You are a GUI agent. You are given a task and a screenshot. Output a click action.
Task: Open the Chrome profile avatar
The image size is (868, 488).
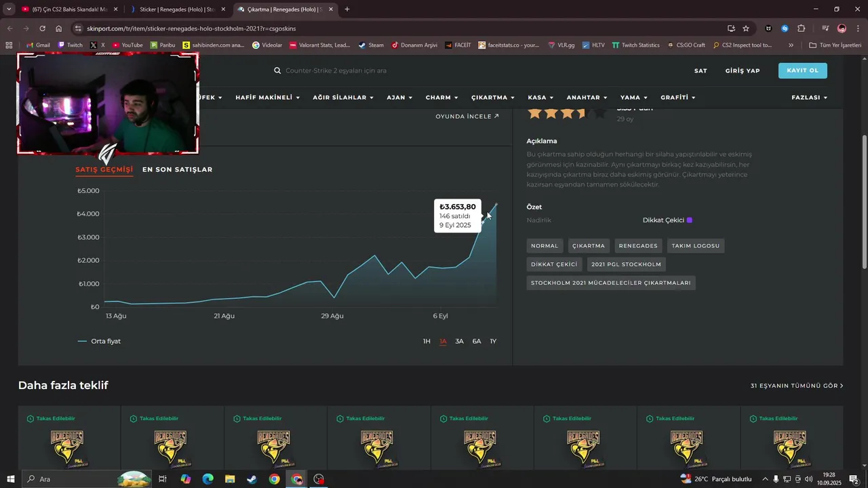tap(842, 28)
